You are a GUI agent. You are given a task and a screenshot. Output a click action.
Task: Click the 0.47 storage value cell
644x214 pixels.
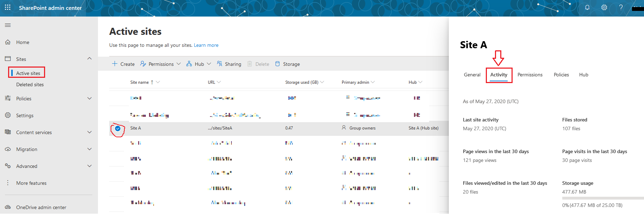click(x=289, y=128)
